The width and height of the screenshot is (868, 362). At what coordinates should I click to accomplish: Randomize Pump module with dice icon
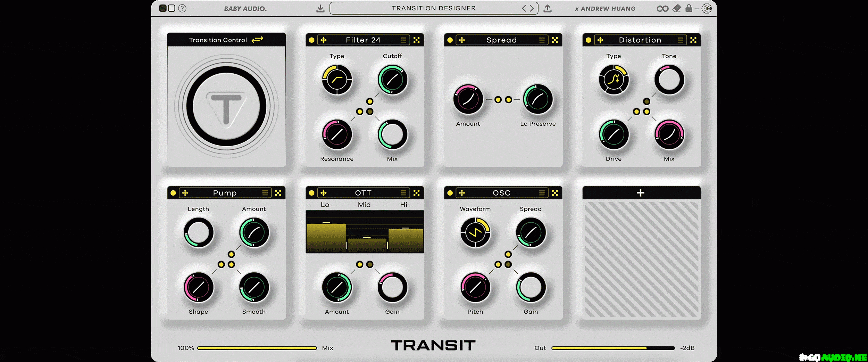(x=278, y=193)
